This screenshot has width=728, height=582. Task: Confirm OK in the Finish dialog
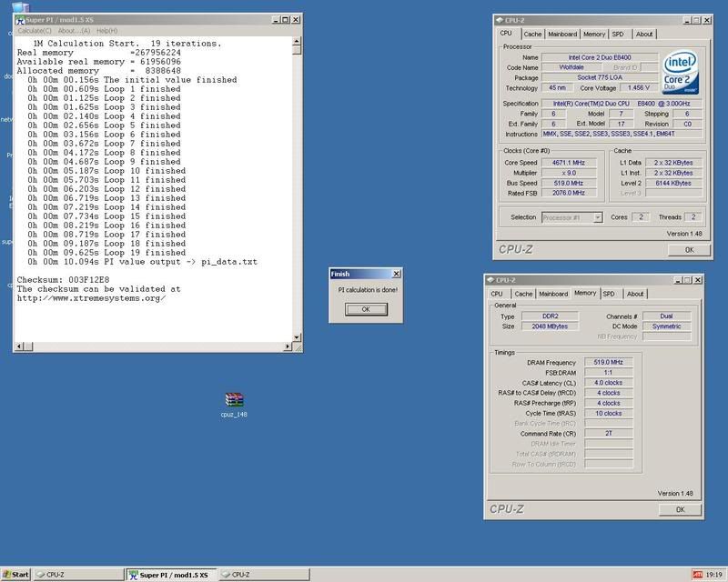point(366,309)
